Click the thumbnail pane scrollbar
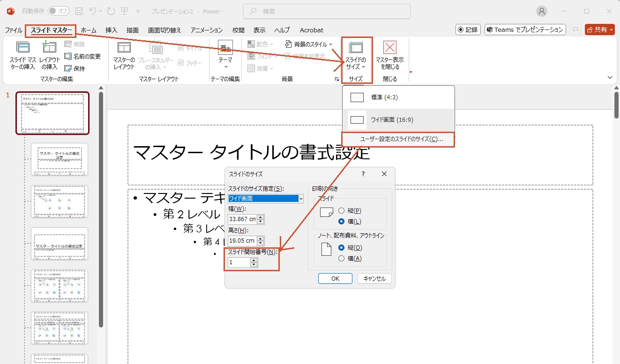Image resolution: width=620 pixels, height=364 pixels. click(x=101, y=209)
